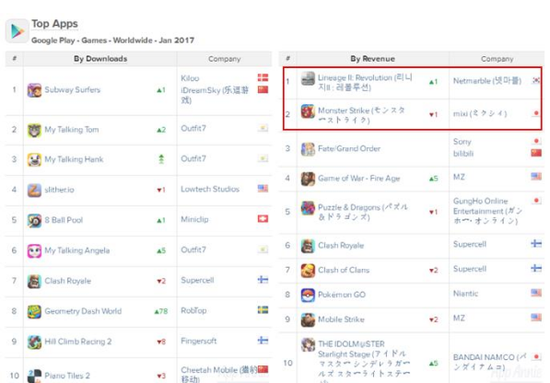Open the Subway Surfers app link
Viewport: 550px width, 383px height.
(x=72, y=90)
